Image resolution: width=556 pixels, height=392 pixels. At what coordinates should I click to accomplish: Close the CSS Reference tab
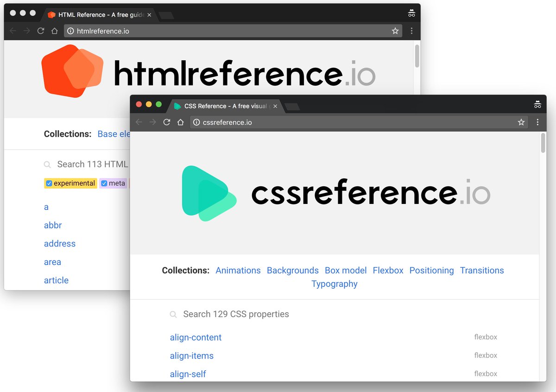275,106
